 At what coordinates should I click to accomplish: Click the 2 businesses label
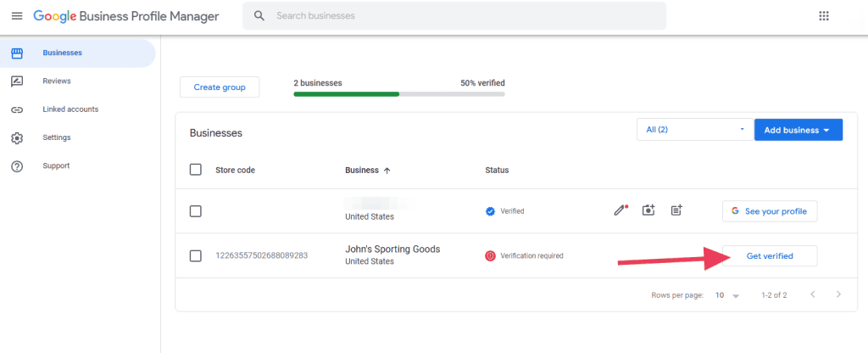[318, 83]
